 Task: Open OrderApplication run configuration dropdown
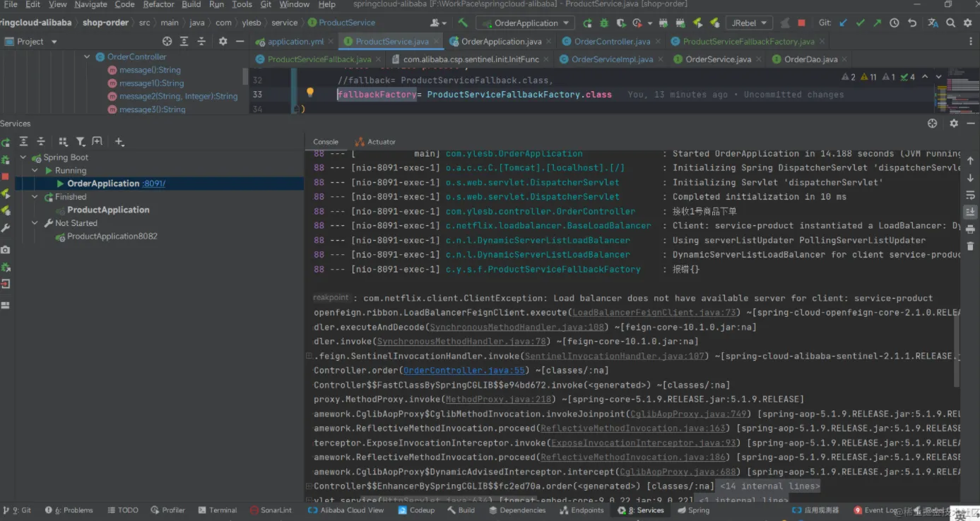click(x=526, y=23)
